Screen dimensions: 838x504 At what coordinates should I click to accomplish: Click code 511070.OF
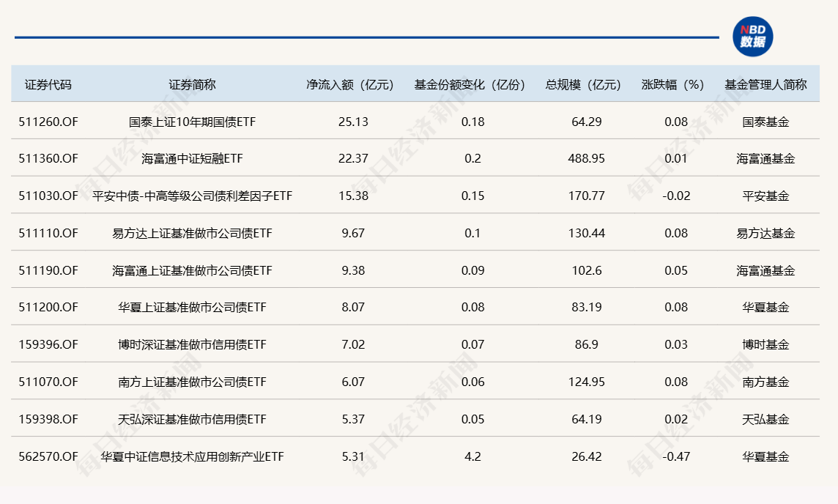[x=48, y=382]
